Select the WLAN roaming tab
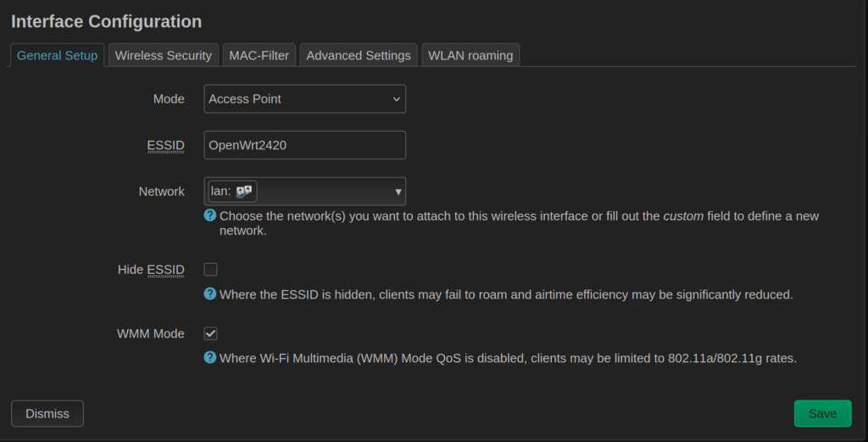Image resolution: width=868 pixels, height=442 pixels. coord(470,55)
